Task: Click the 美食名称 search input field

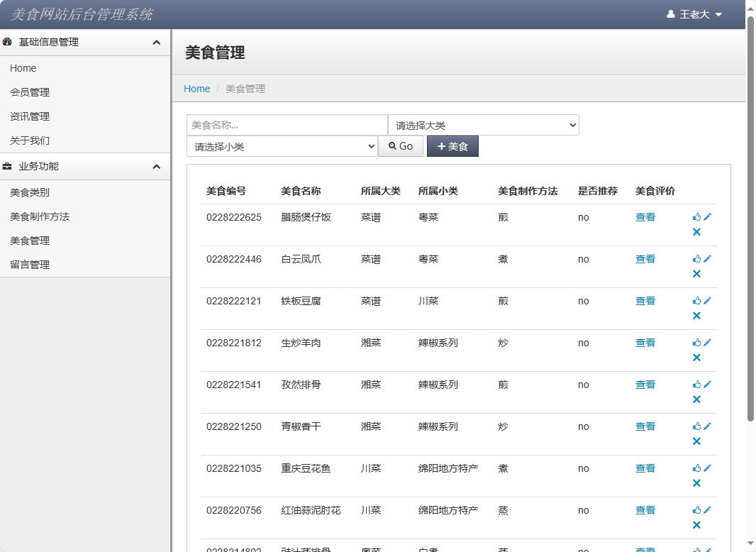Action: point(287,124)
